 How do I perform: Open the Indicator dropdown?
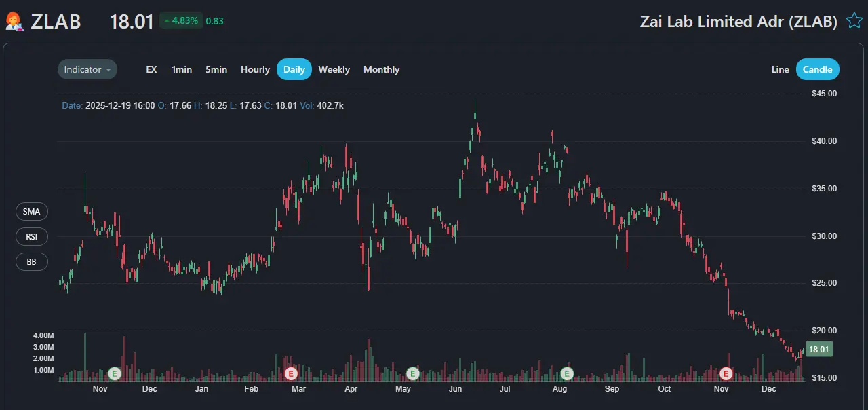87,69
